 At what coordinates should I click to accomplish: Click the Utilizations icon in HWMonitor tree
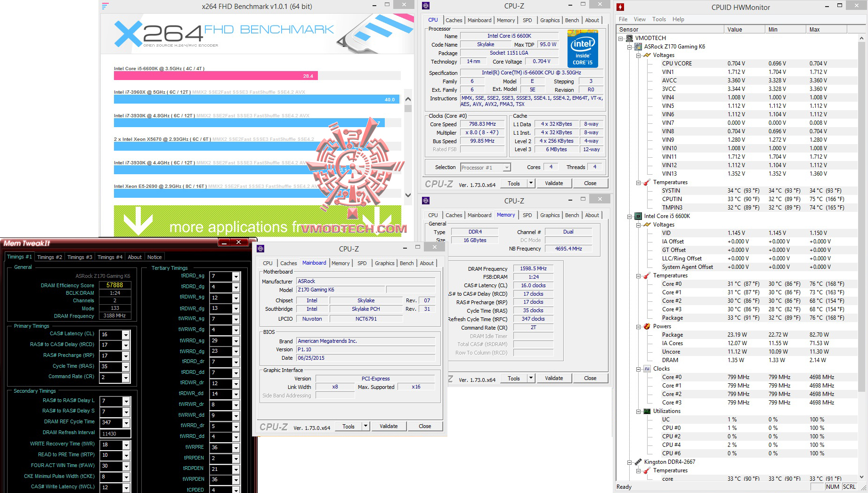[x=647, y=411]
